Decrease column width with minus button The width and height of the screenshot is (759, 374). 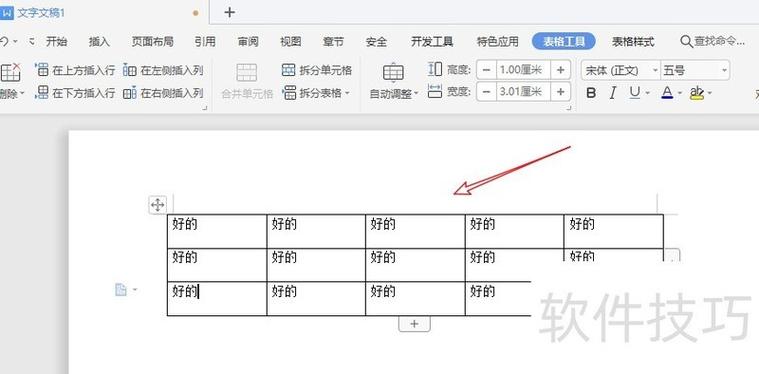tap(486, 92)
